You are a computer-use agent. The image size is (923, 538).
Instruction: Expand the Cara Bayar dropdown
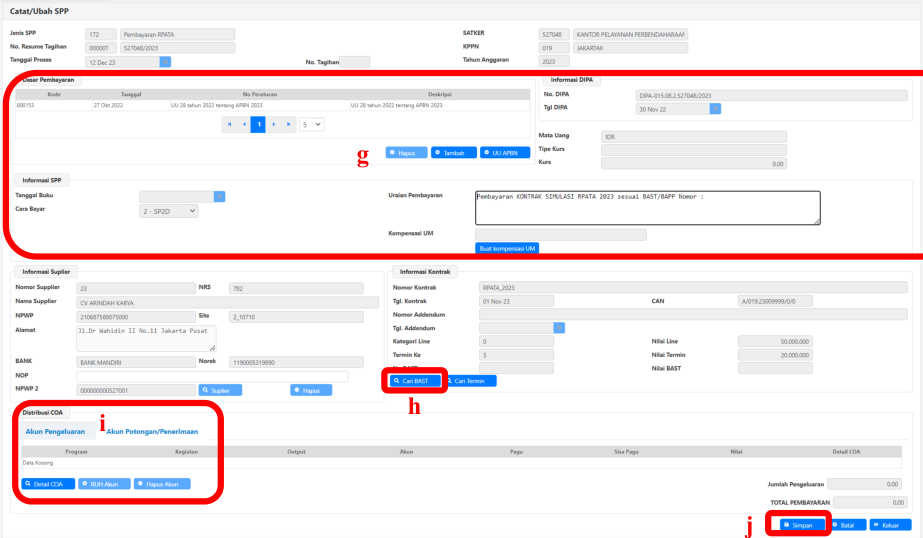168,211
